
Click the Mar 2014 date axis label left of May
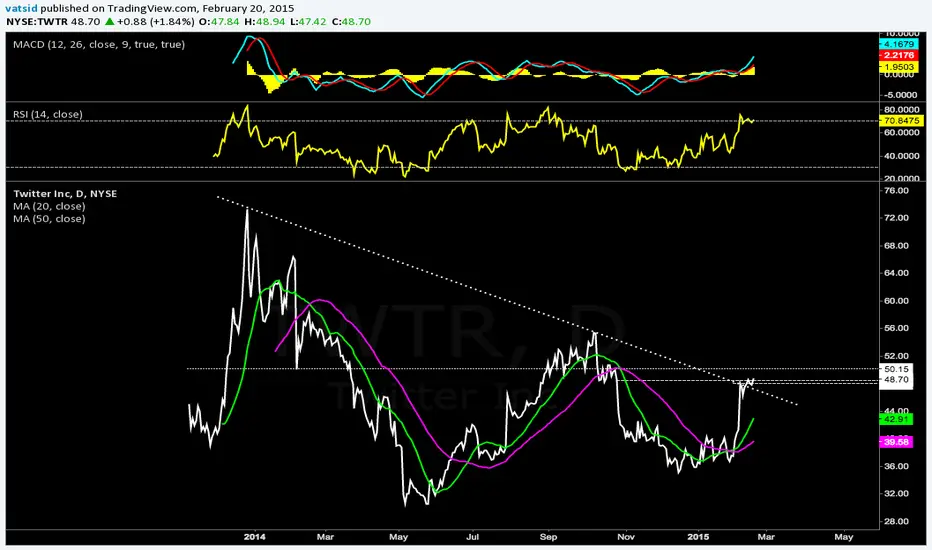tap(325, 537)
